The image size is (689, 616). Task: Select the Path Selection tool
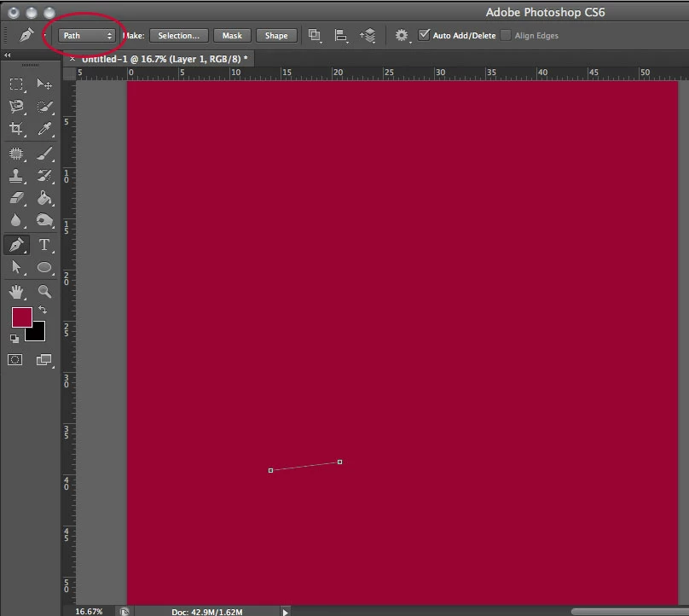click(x=16, y=267)
